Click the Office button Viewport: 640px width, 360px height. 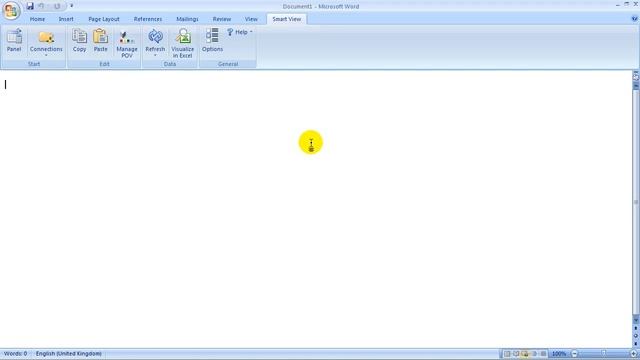pos(11,10)
